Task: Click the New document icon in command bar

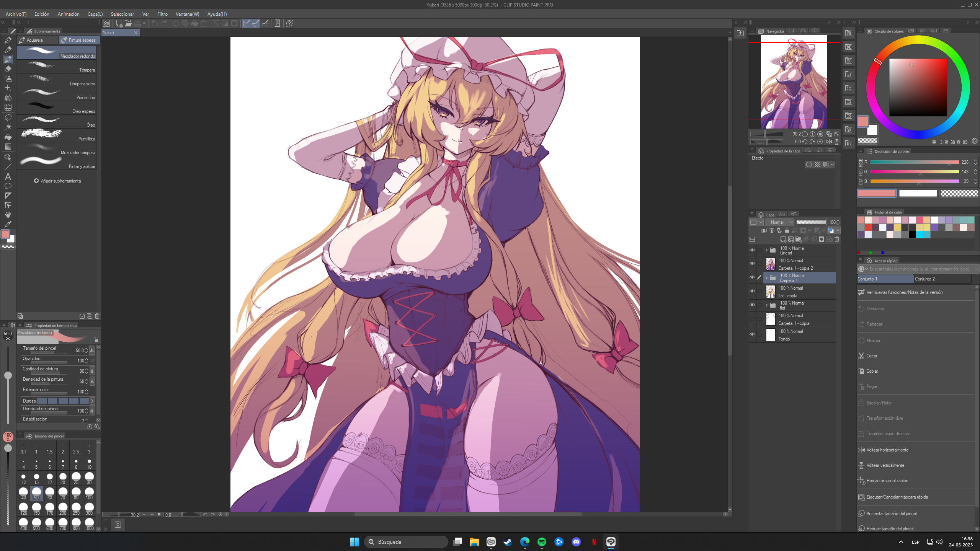Action: click(x=119, y=23)
